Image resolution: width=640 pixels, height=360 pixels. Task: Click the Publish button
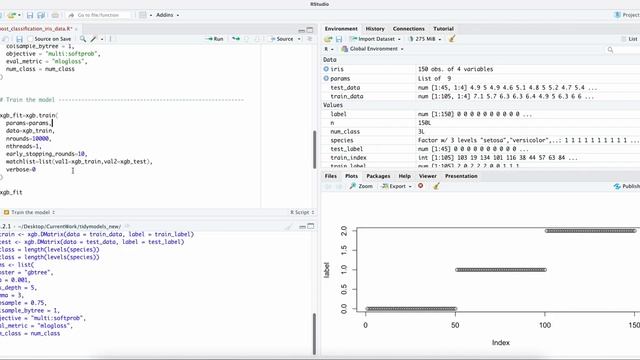click(x=627, y=186)
